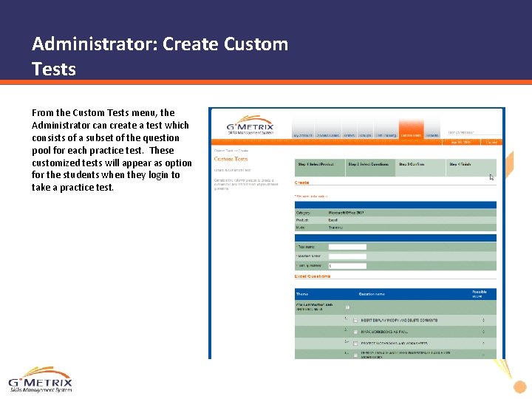Click the Training mode value
The height and width of the screenshot is (399, 532).
tap(335, 228)
